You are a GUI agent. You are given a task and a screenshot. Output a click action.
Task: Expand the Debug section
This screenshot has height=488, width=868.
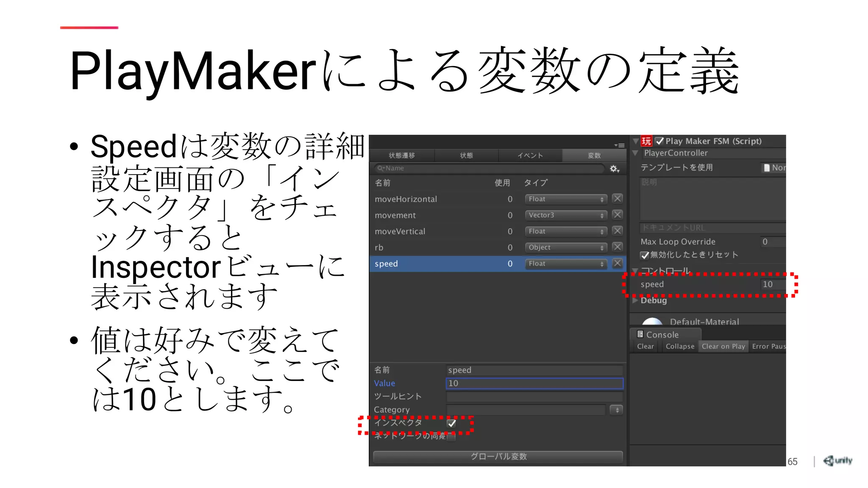tap(635, 300)
